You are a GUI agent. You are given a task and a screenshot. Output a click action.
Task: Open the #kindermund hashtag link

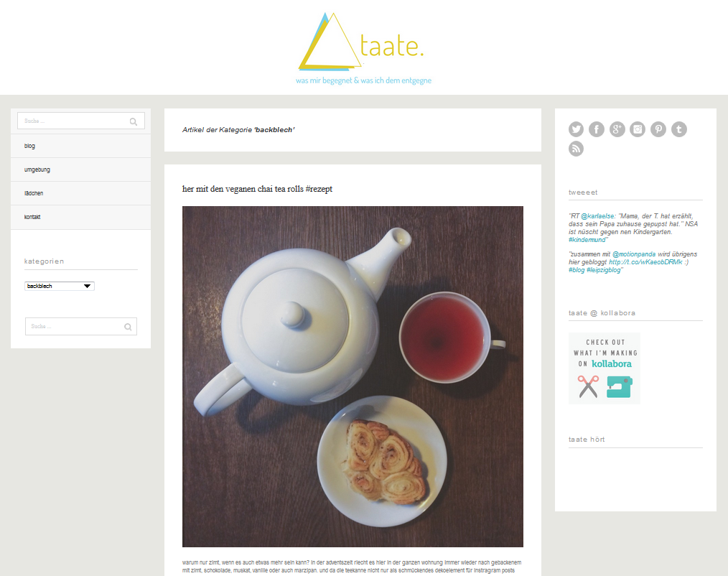coord(587,240)
